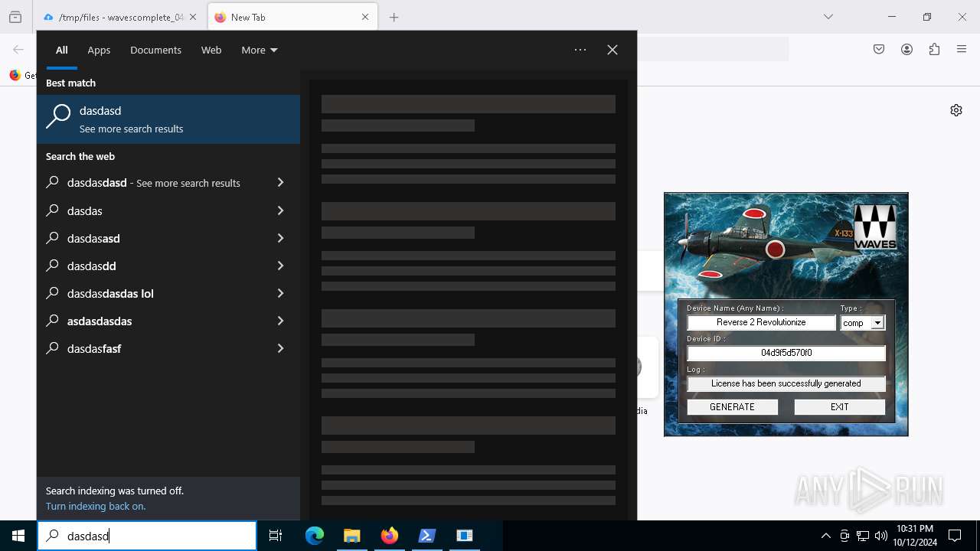Image resolution: width=980 pixels, height=551 pixels.
Task: Click GENERATE in Waves keygen
Action: coord(732,407)
